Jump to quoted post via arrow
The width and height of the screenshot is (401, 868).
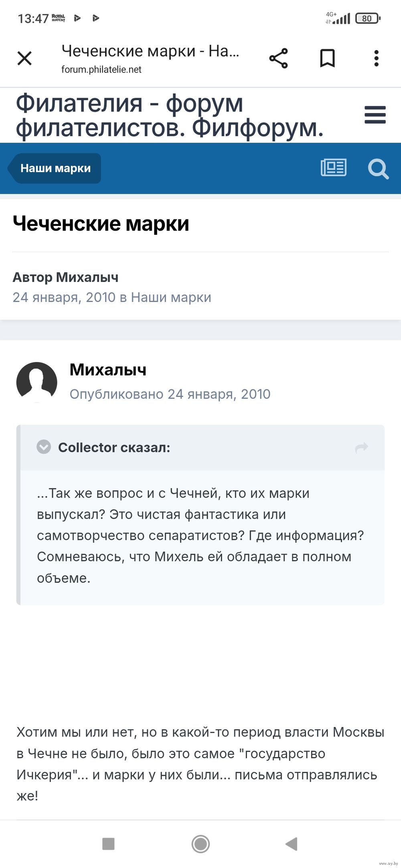362,447
